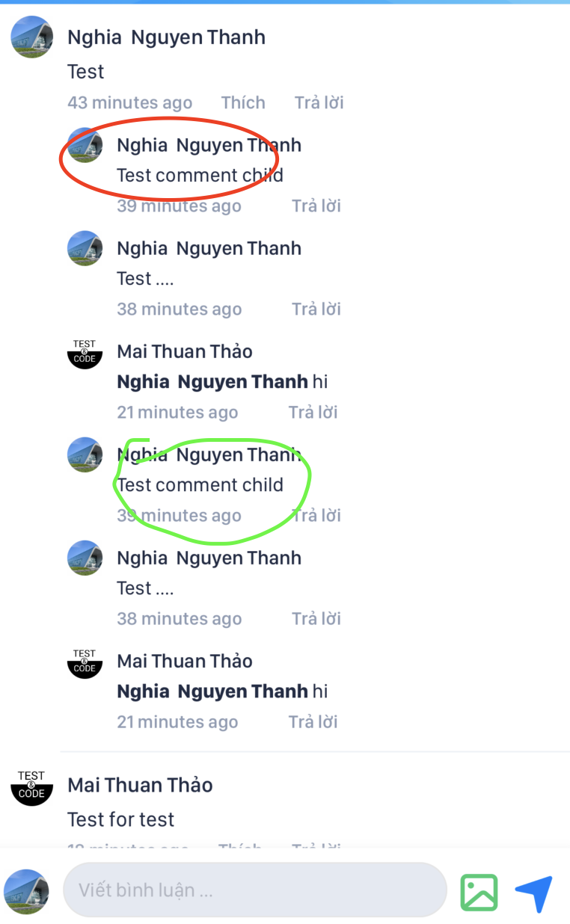Open the green image attachment icon
Screen dimensions: 570x924
[x=479, y=892]
